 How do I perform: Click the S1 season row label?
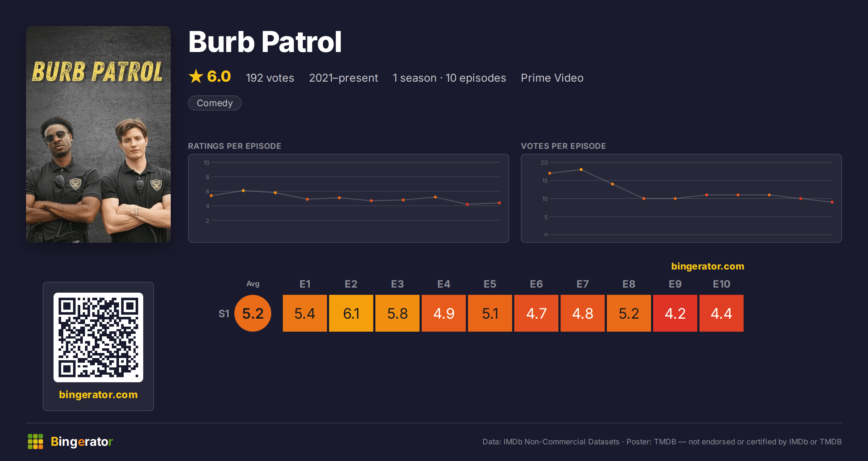pyautogui.click(x=224, y=314)
